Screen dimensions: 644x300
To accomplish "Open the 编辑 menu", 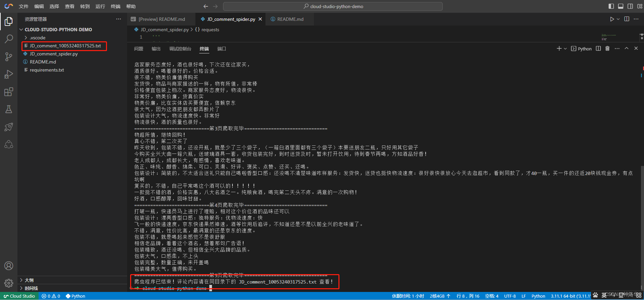I will tap(39, 6).
